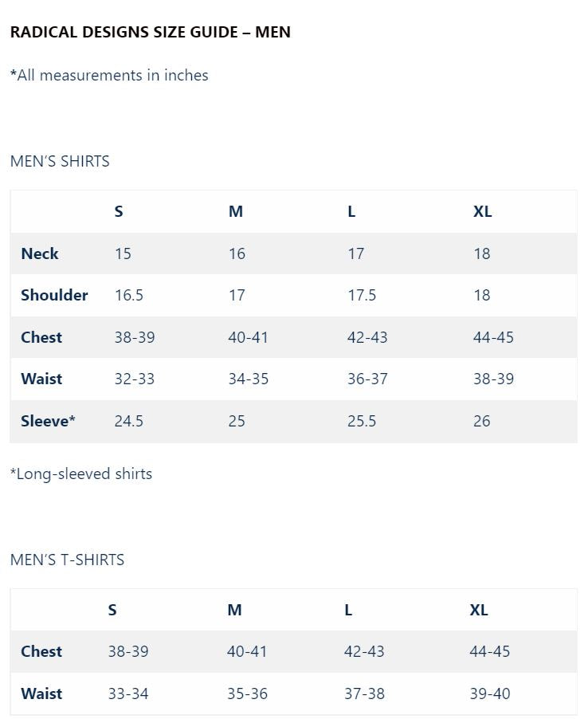This screenshot has height=719, width=588.
Task: Select shirt chest value 40-41
Action: [x=248, y=337]
